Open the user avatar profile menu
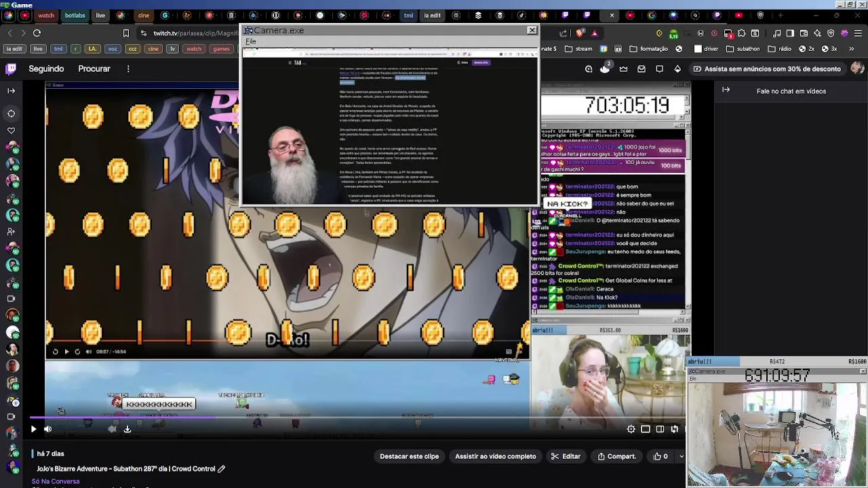 click(857, 68)
